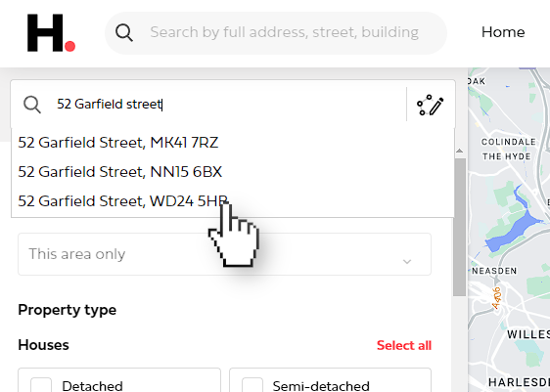Click the magnifier icon in top search bar
The width and height of the screenshot is (550, 392).
pyautogui.click(x=124, y=32)
